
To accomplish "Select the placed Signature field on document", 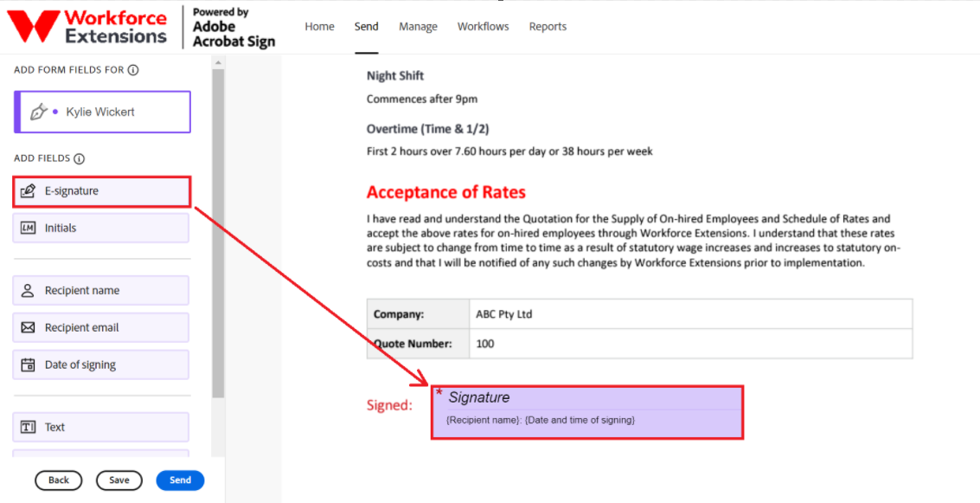I will click(x=587, y=413).
